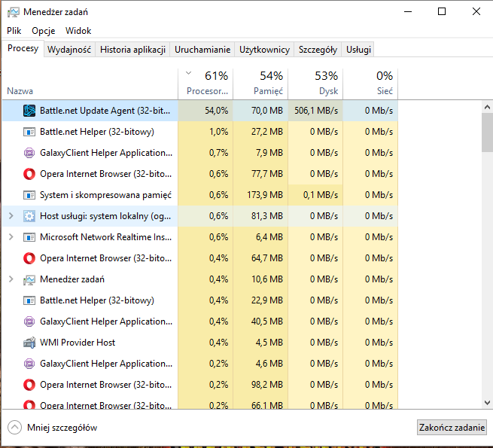Click the Microsoft Network Realtime Inspection icon
Image resolution: width=493 pixels, height=448 pixels.
[x=29, y=237]
